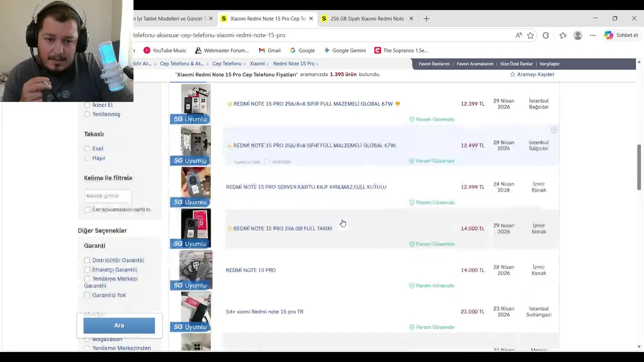Image resolution: width=644 pixels, height=362 pixels.
Task: Close the 'Xiaomi Redmi Note 15 Pro Cep Te' tab
Action: tap(311, 19)
